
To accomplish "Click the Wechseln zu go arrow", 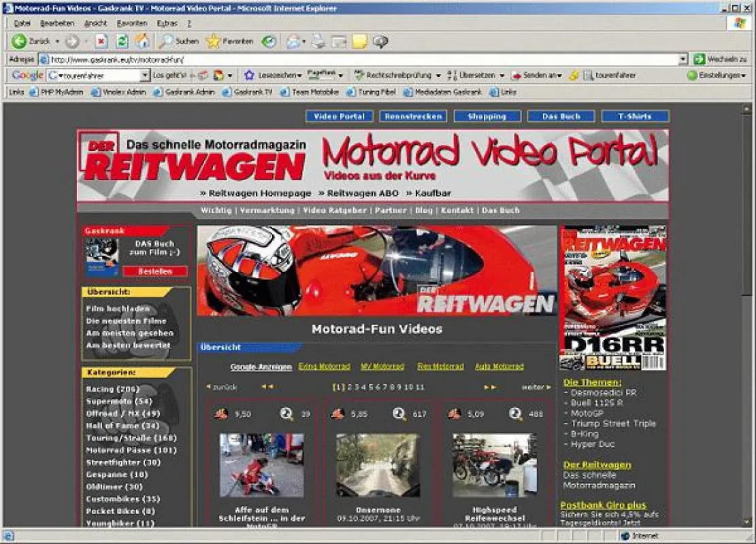I will click(x=699, y=59).
